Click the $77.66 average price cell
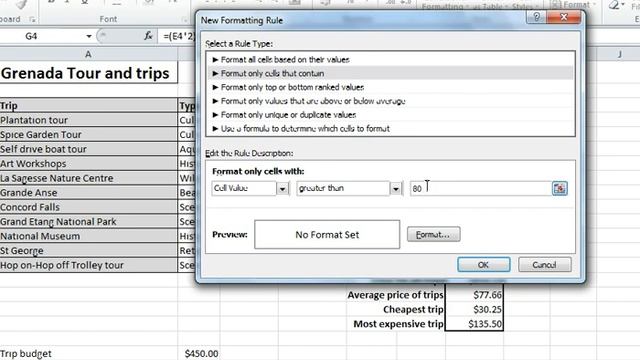Screen dimensions: 640x360 click(474, 295)
